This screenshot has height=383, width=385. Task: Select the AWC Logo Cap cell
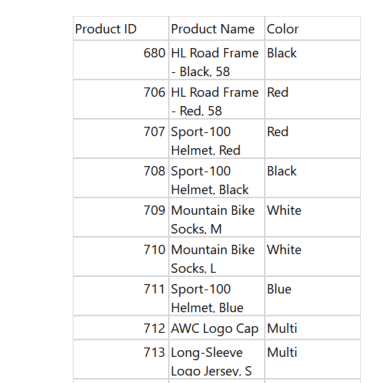click(217, 328)
